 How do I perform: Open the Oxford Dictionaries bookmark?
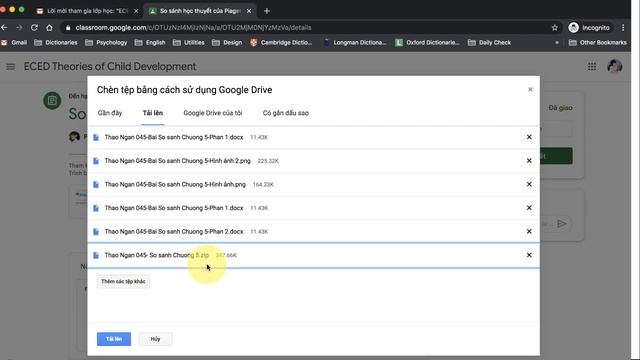point(427,42)
